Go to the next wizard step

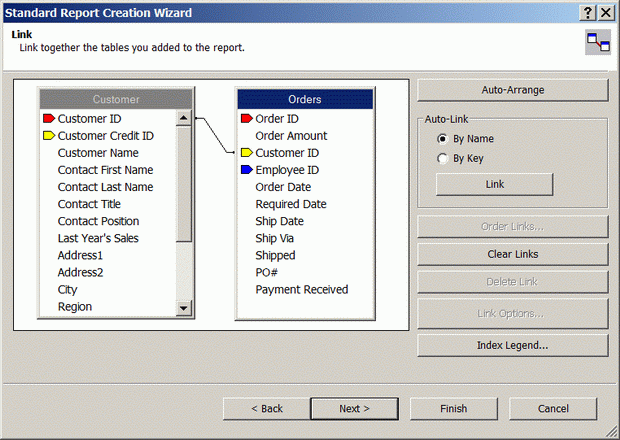pos(354,408)
